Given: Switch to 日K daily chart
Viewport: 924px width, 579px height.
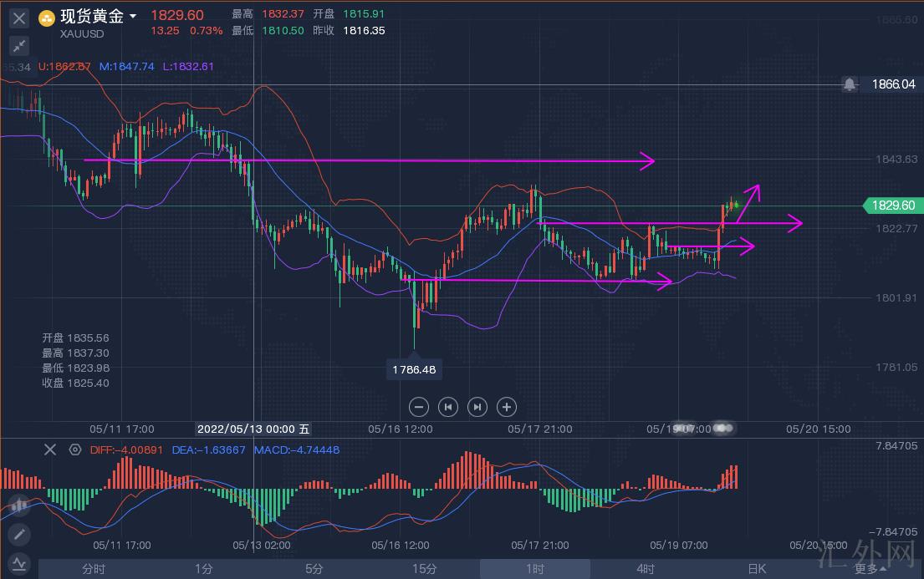Looking at the screenshot, I should pyautogui.click(x=756, y=569).
